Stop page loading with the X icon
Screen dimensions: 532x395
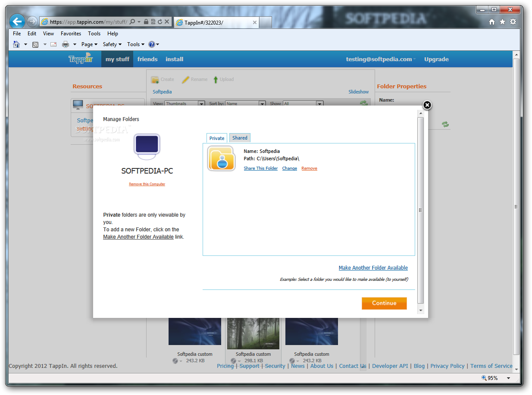(166, 22)
